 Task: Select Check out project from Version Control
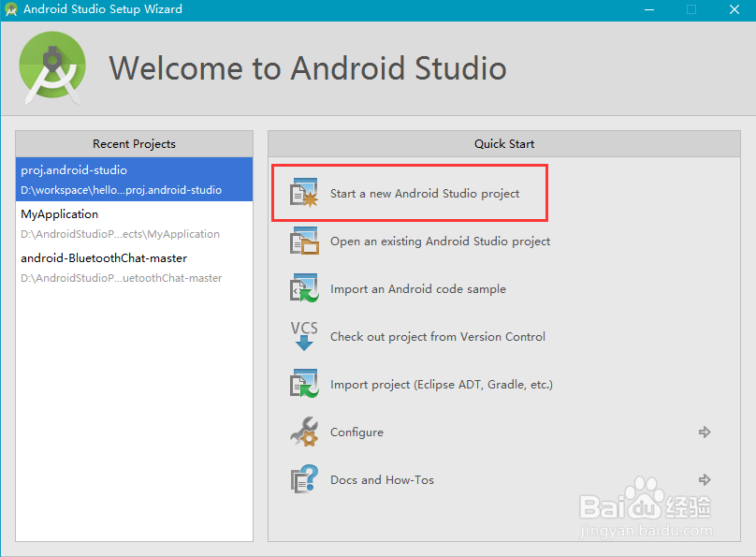pyautogui.click(x=438, y=337)
